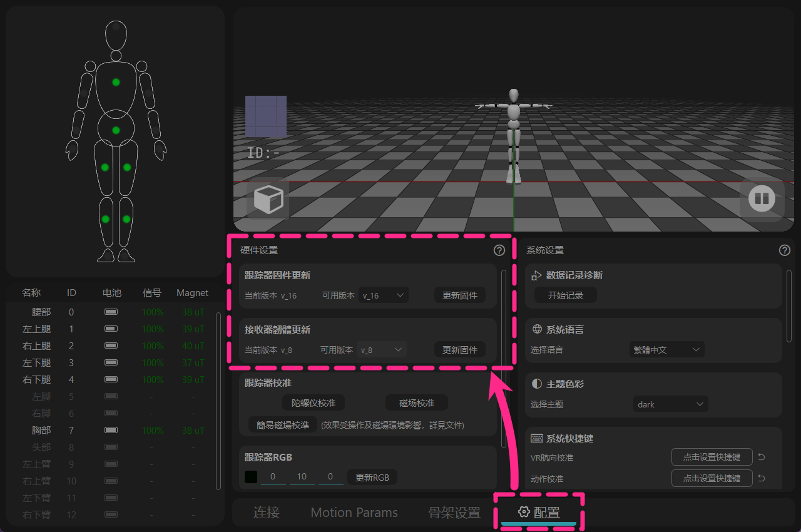801x532 pixels.
Task: Click the battery icon in the 左下腿 row
Action: [x=111, y=362]
